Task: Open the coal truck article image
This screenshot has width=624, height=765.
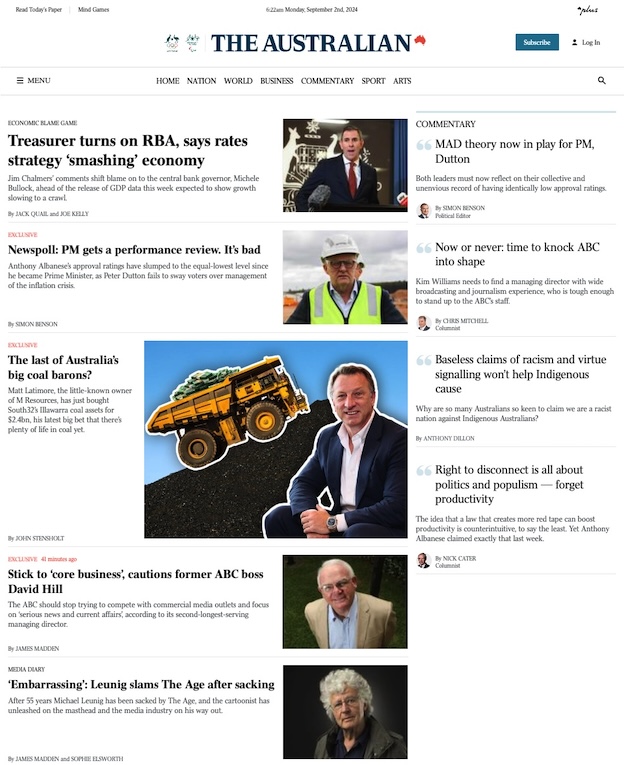Action: pos(276,439)
